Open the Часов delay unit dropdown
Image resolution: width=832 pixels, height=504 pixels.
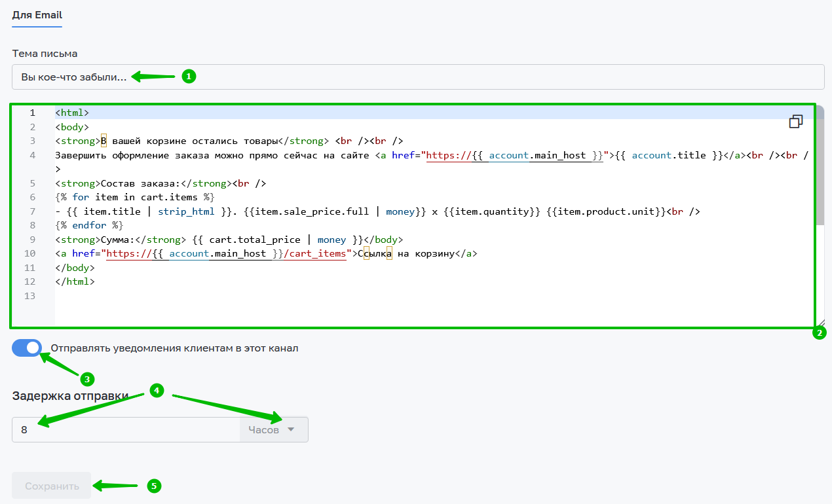click(274, 430)
